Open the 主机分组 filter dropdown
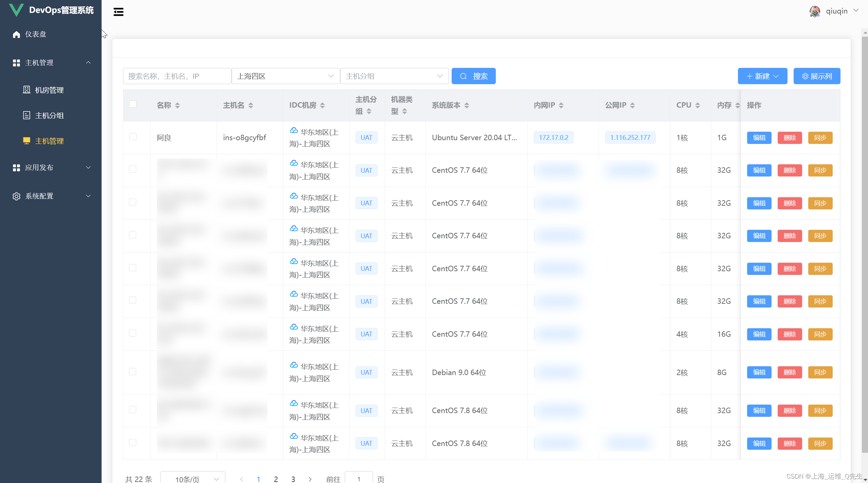Screen dimensions: 868x483 tap(394, 76)
